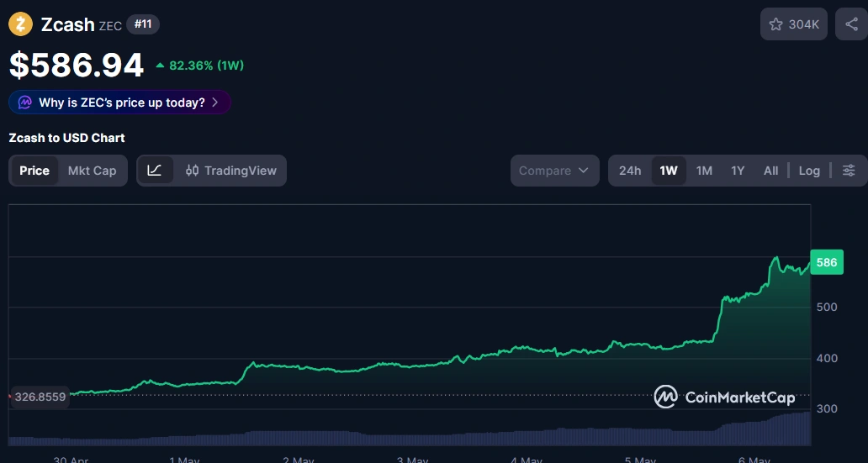Toggle the Log scale option
868x463 pixels.
tap(809, 171)
